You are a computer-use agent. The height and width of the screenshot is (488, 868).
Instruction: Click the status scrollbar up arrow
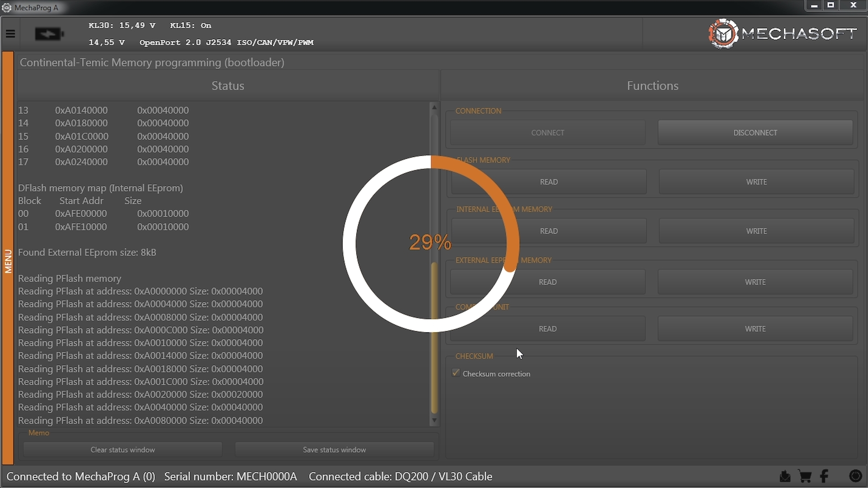[x=434, y=107]
